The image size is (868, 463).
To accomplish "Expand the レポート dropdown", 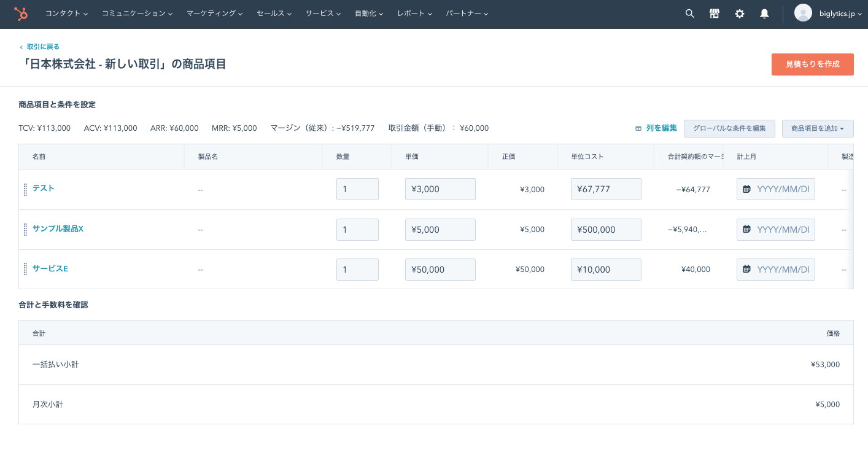I will (414, 14).
